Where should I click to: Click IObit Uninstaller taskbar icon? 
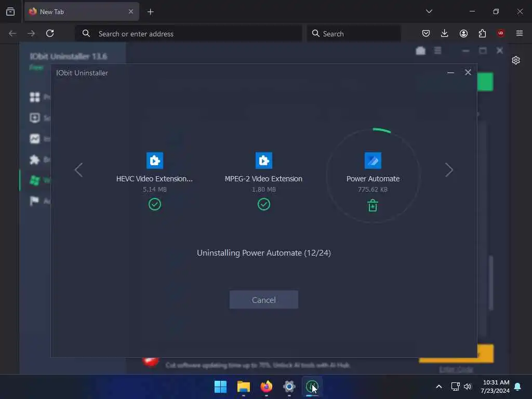(312, 387)
